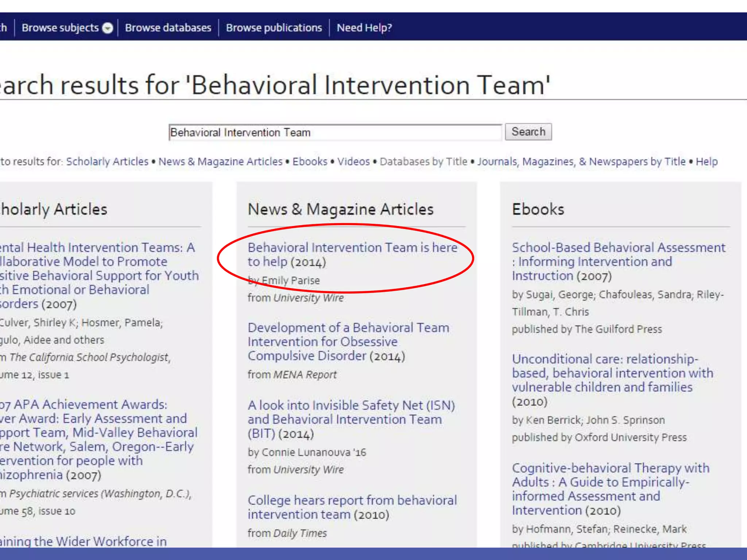Viewport: 747px width, 560px height.
Task: Open the Browse databases menu item
Action: (x=168, y=28)
